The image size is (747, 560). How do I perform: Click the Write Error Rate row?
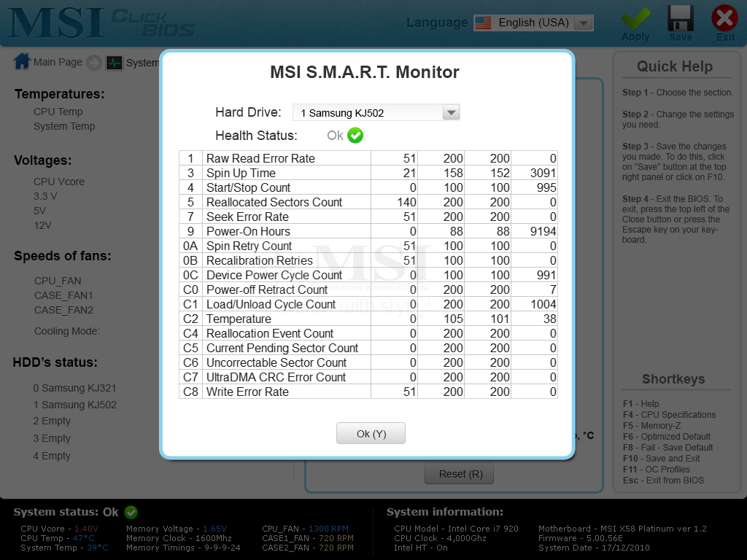coord(368,392)
